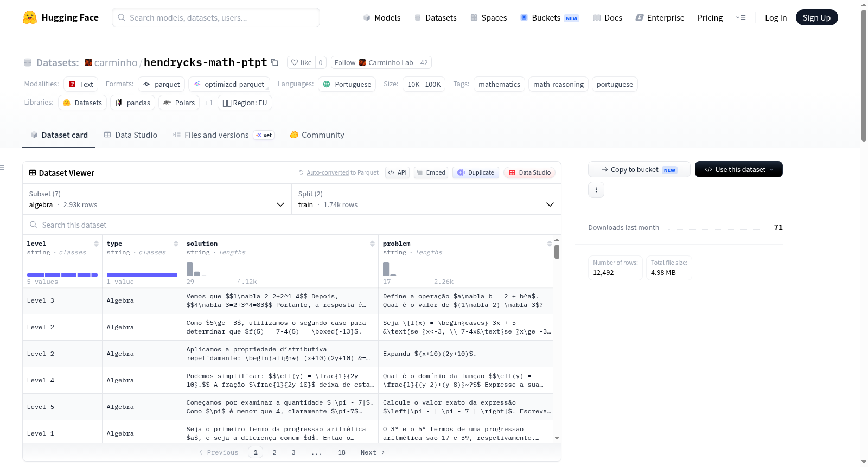The image size is (868, 467).
Task: Click 'Expanda $(x+10)(2y+10)$.' problem cell
Action: [x=465, y=354]
